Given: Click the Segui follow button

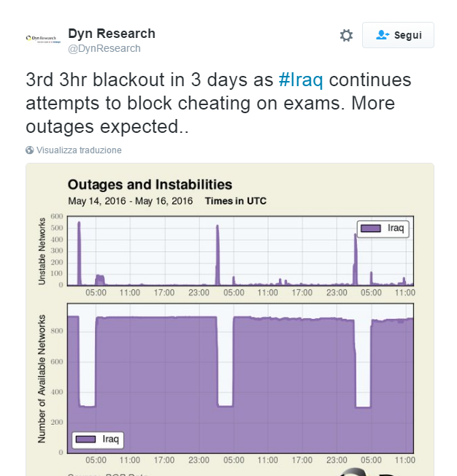Looking at the screenshot, I should 398,35.
